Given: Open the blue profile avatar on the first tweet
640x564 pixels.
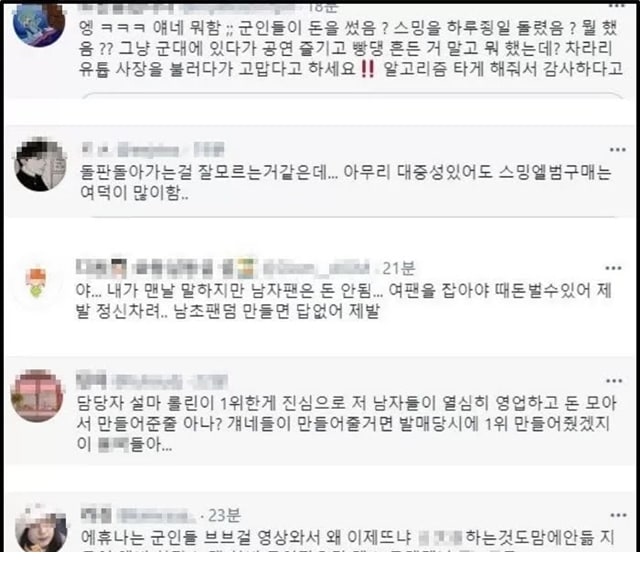Looking at the screenshot, I should [39, 24].
